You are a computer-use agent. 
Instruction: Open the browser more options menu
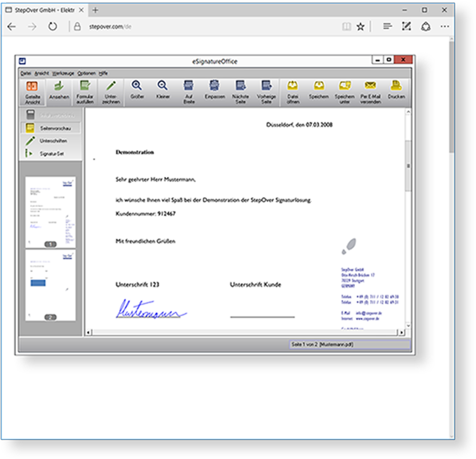[445, 27]
